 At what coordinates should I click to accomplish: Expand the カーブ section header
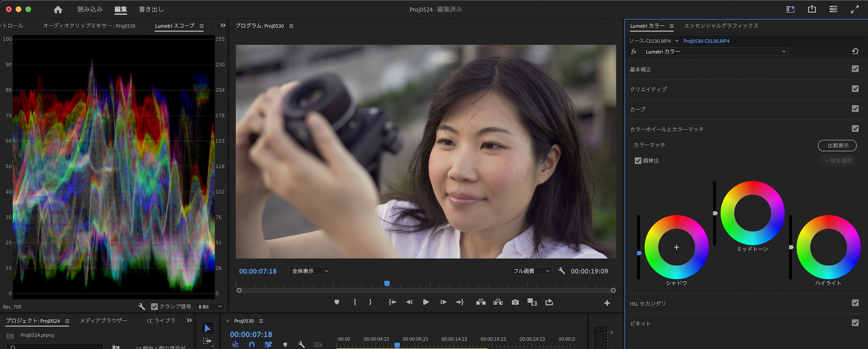[x=638, y=109]
